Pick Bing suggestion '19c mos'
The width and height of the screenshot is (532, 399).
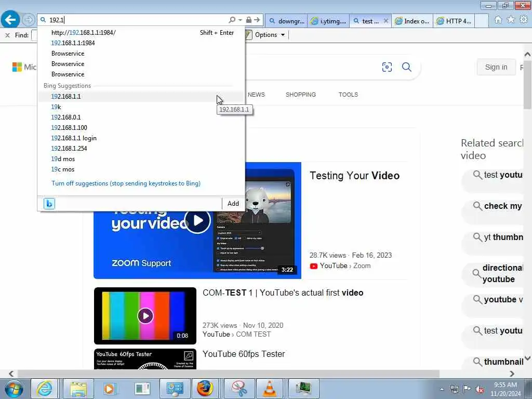tap(141, 169)
